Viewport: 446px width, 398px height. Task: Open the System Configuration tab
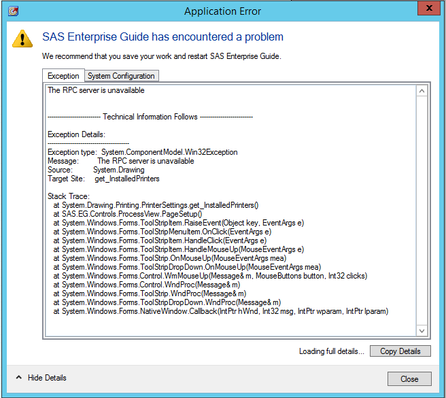(121, 76)
